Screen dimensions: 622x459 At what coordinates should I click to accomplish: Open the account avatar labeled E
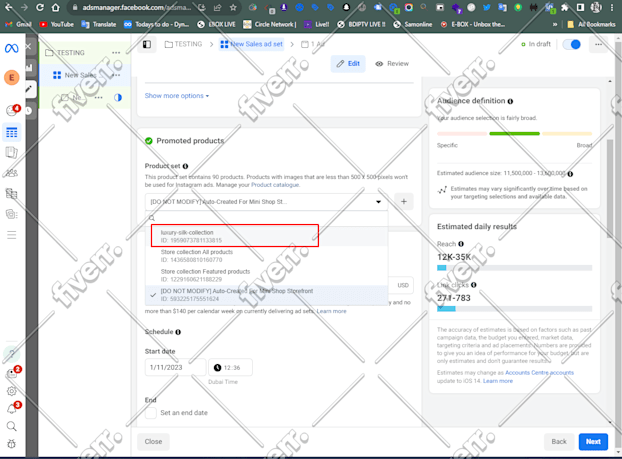tap(12, 77)
